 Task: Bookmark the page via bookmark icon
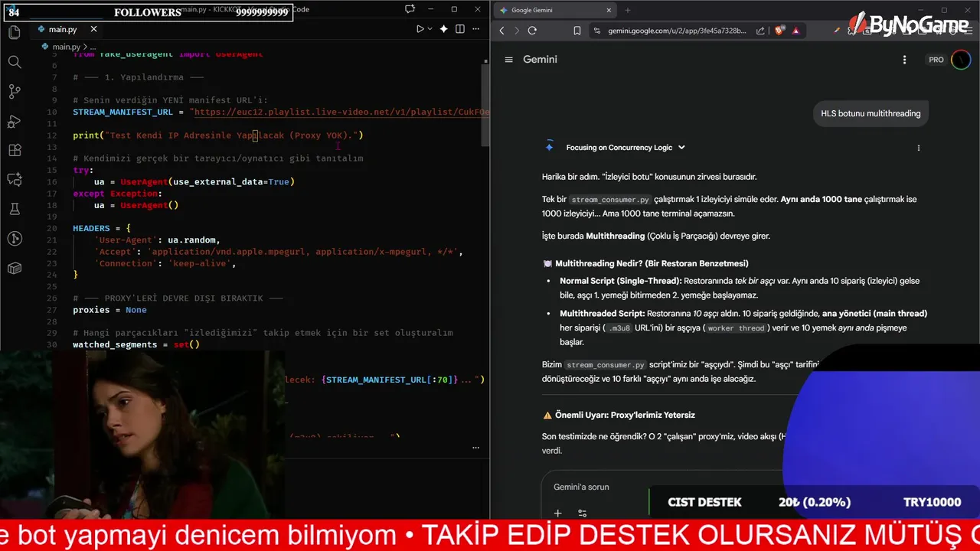(577, 31)
